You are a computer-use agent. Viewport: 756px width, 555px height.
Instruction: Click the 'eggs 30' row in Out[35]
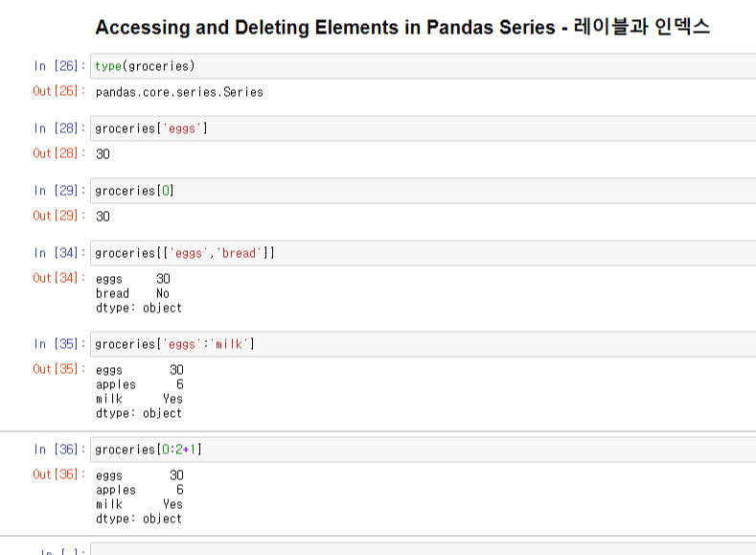click(140, 370)
